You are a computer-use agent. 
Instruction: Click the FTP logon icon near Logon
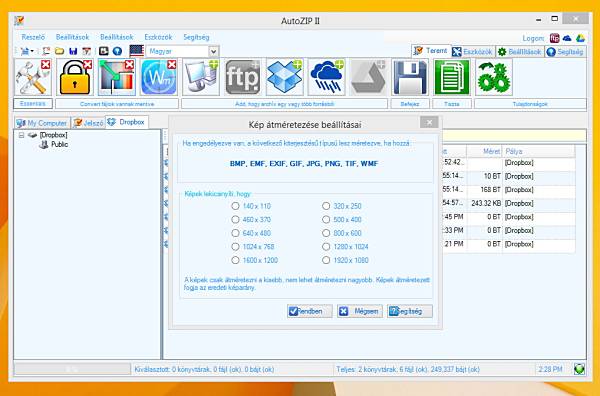click(554, 38)
